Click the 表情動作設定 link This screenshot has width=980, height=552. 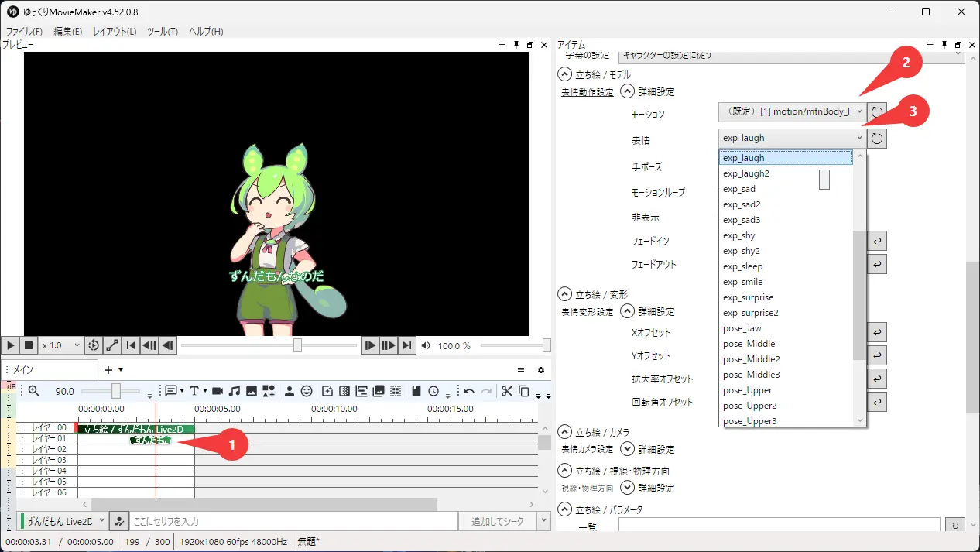(x=587, y=92)
